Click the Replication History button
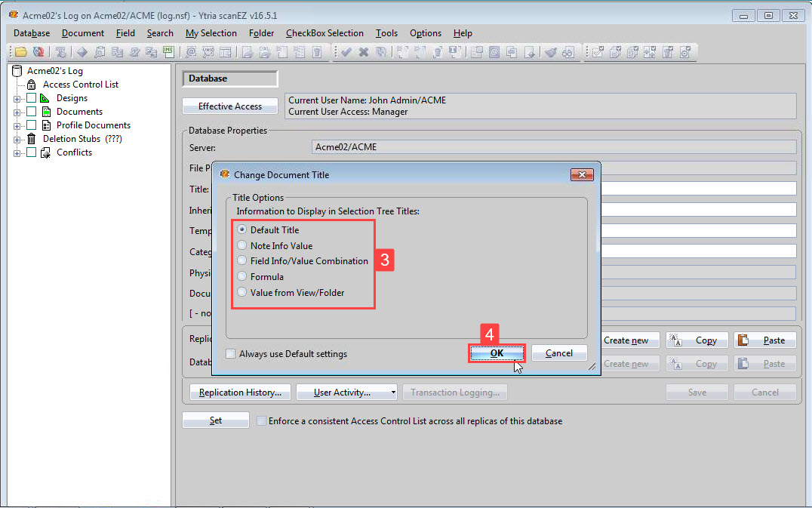Image resolution: width=812 pixels, height=508 pixels. coord(239,392)
